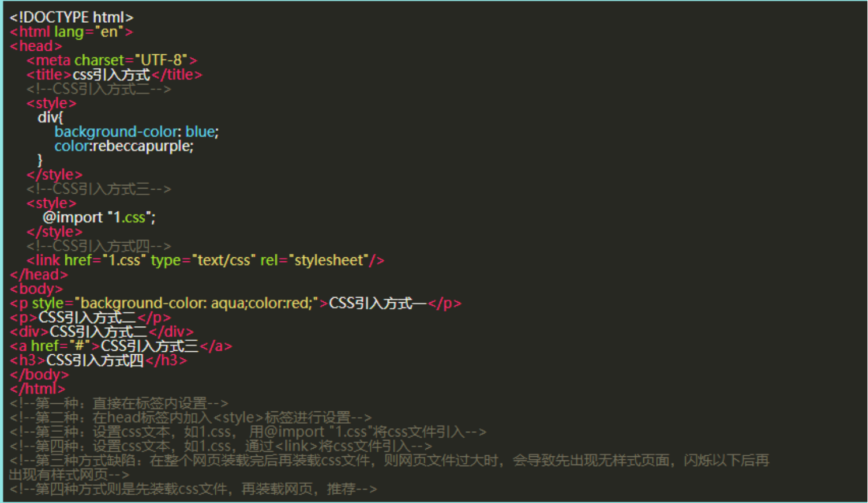Click the color:rebeccapurple; line
The height and width of the screenshot is (503, 868).
pyautogui.click(x=124, y=146)
